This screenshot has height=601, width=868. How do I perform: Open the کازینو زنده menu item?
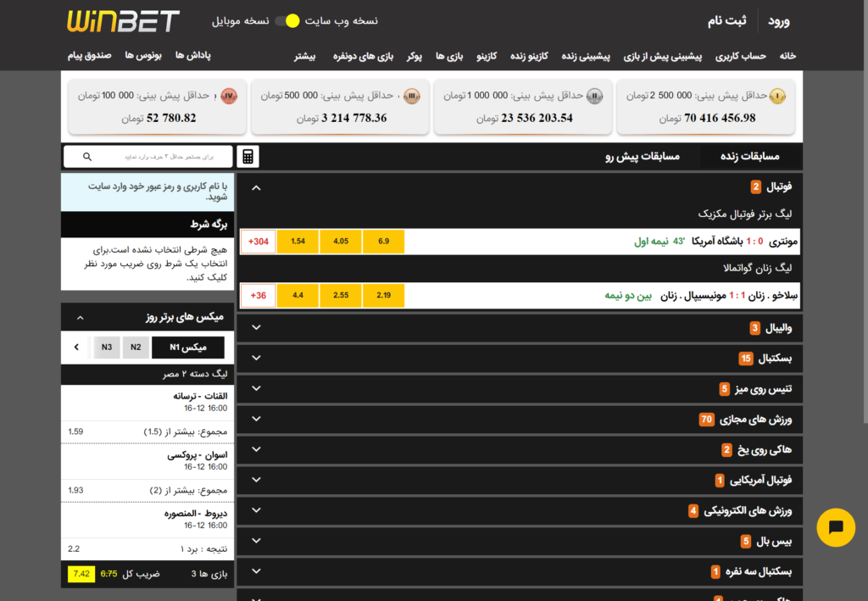[x=529, y=56]
